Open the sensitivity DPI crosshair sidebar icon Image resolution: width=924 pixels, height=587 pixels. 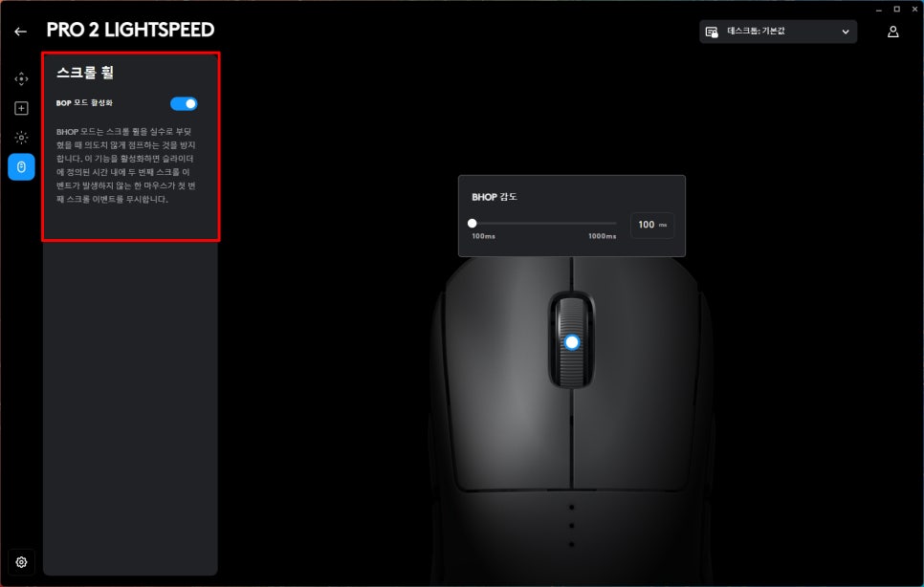(21, 79)
